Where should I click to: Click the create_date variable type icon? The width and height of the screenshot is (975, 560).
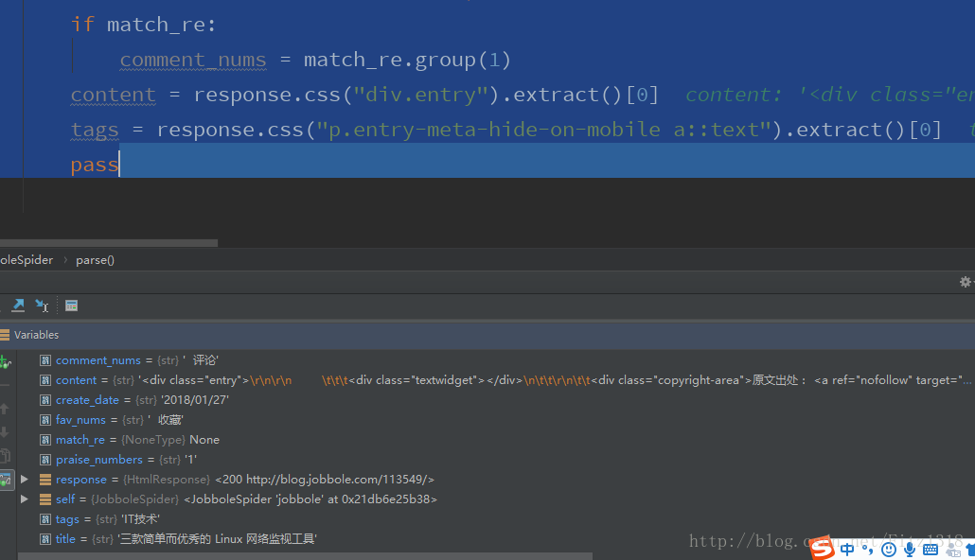coord(45,399)
